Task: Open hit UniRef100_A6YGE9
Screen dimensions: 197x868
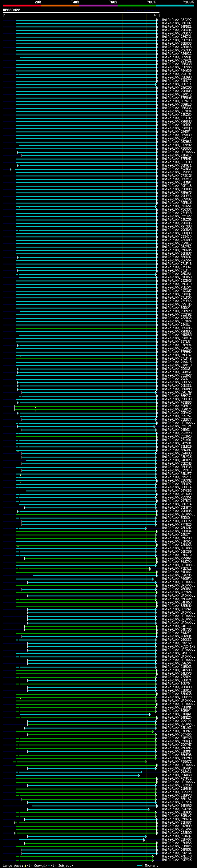Action: pos(177,101)
